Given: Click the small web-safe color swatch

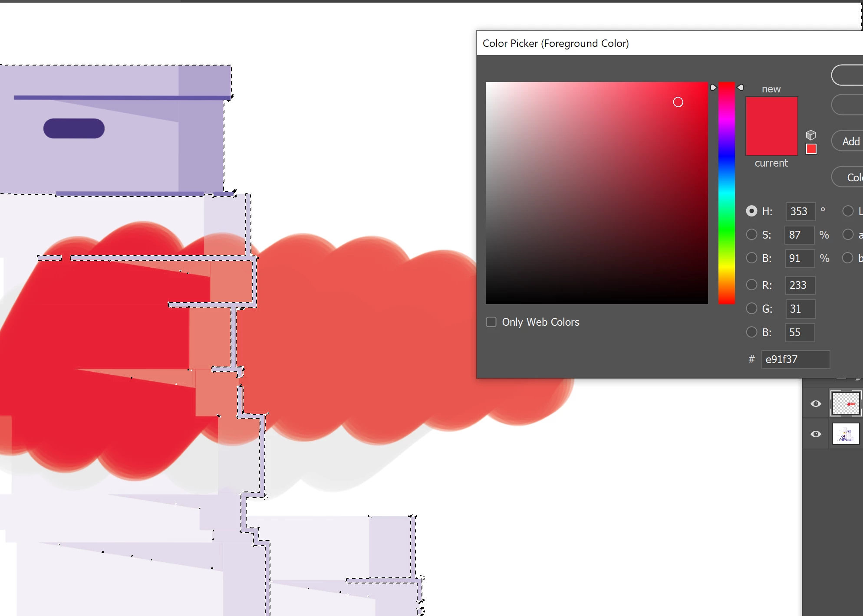Looking at the screenshot, I should coord(811,149).
